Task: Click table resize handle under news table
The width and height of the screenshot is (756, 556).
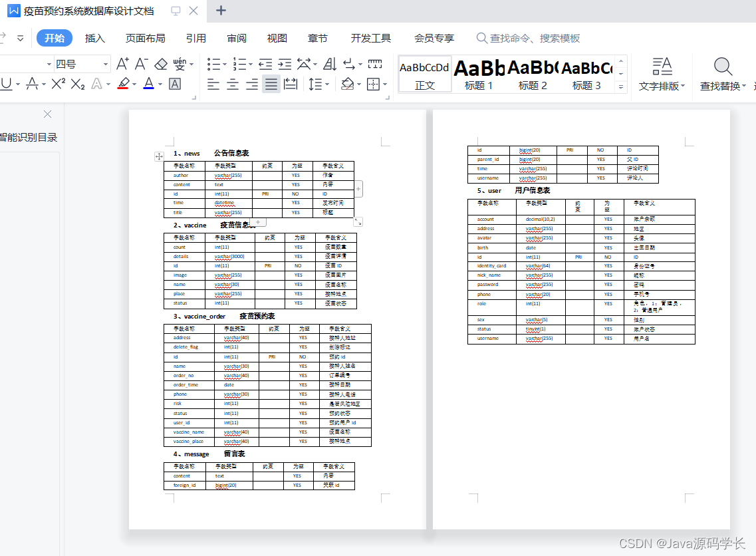Action: (358, 222)
